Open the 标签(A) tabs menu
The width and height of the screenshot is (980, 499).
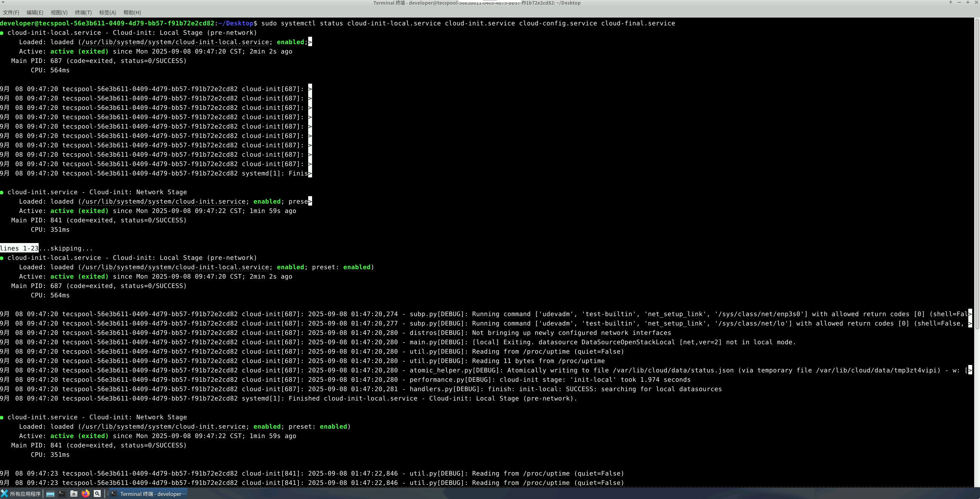point(107,13)
